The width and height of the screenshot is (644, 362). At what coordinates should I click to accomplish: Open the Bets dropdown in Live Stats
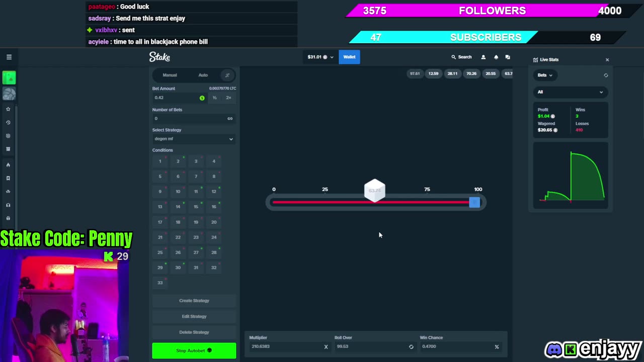click(545, 75)
